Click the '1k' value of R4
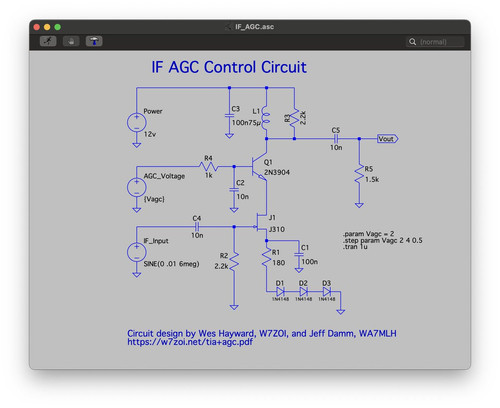500x408 pixels. 209,175
